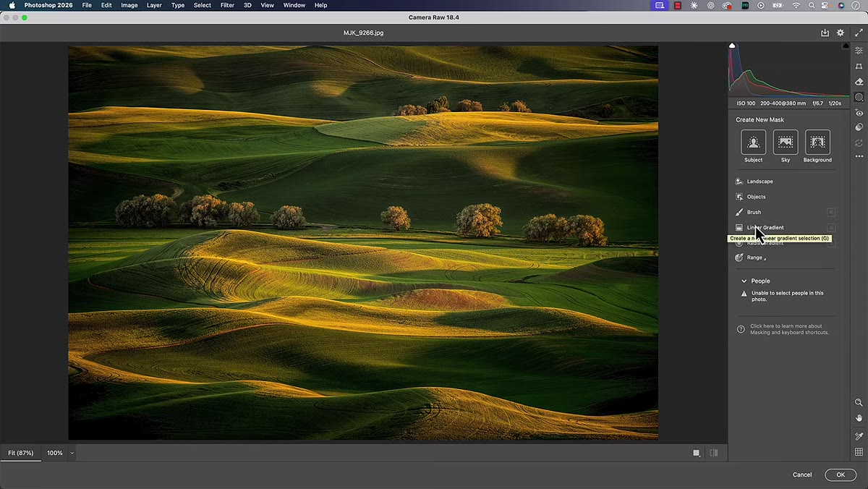The width and height of the screenshot is (868, 489).
Task: Create a Select Sky mask
Action: (x=786, y=143)
